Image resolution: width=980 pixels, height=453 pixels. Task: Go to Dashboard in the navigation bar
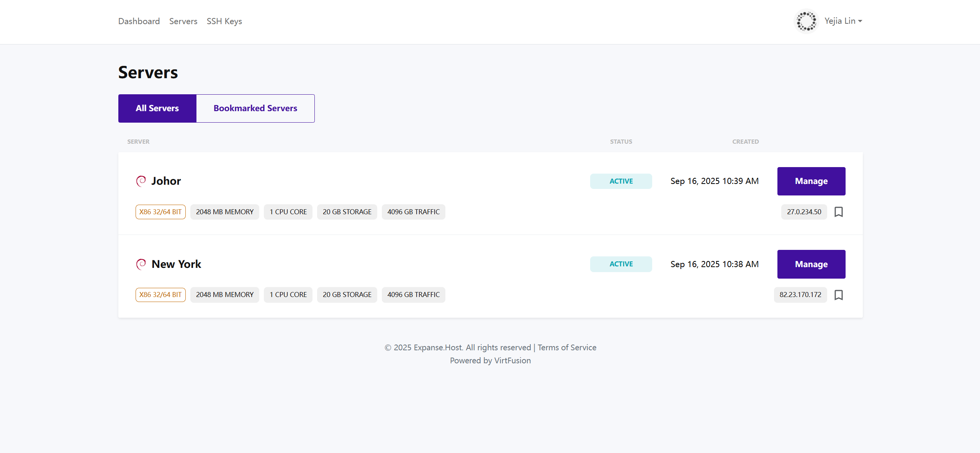click(139, 21)
